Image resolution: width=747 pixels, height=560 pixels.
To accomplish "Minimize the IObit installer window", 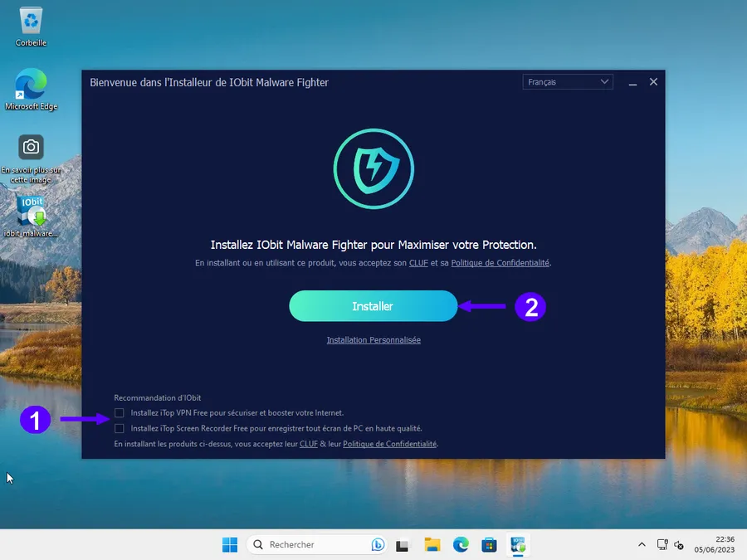I will [x=632, y=82].
